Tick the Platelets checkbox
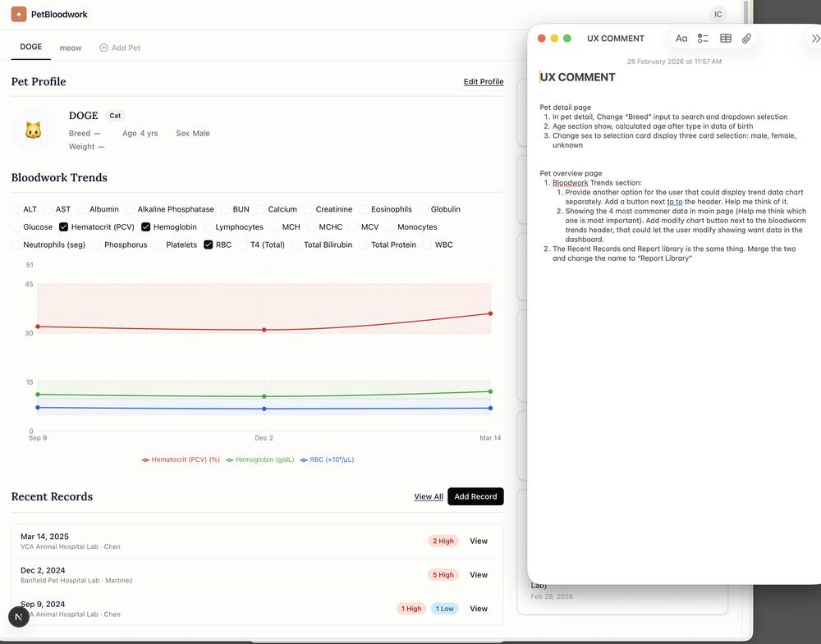 (x=158, y=244)
